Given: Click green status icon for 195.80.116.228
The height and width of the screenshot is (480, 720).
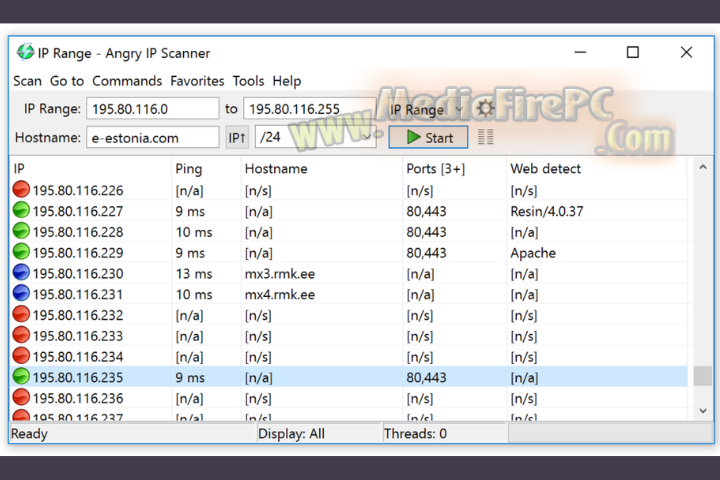Looking at the screenshot, I should point(21,231).
